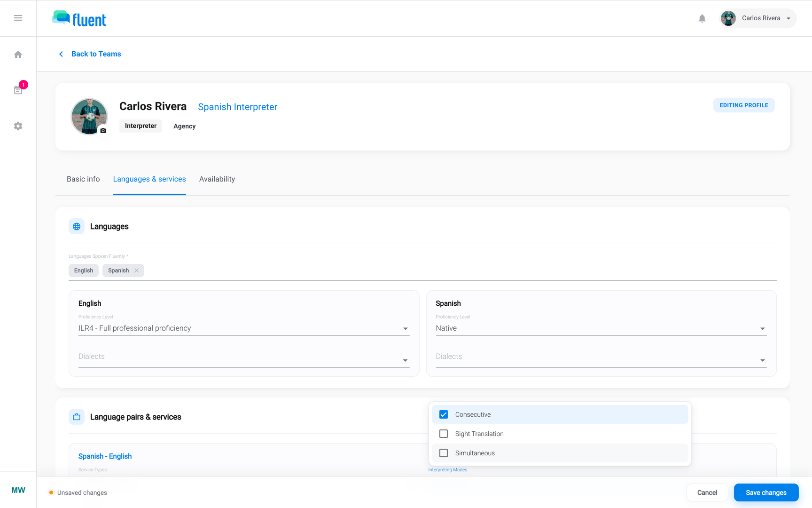Select the Interpreter role tab
Screen dimensions: 812x508
(141, 126)
